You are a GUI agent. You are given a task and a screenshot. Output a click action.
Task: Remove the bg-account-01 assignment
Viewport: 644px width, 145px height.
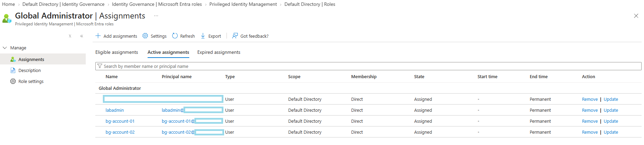(x=590, y=121)
